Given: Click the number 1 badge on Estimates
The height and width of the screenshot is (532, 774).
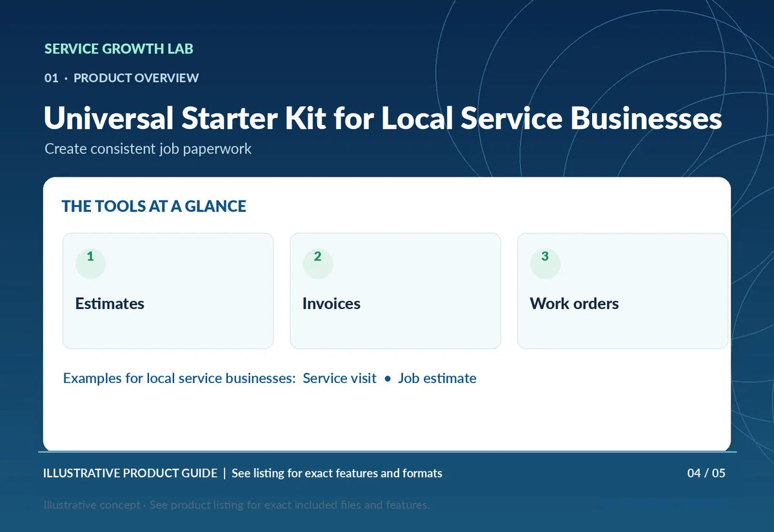Looking at the screenshot, I should (90, 263).
